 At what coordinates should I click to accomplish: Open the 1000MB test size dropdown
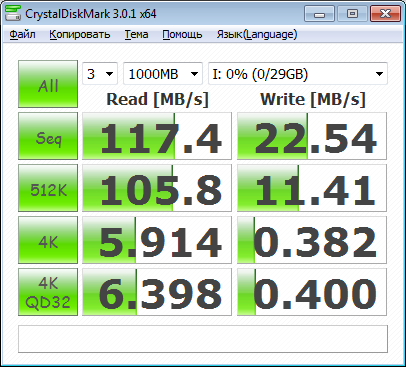pyautogui.click(x=163, y=74)
